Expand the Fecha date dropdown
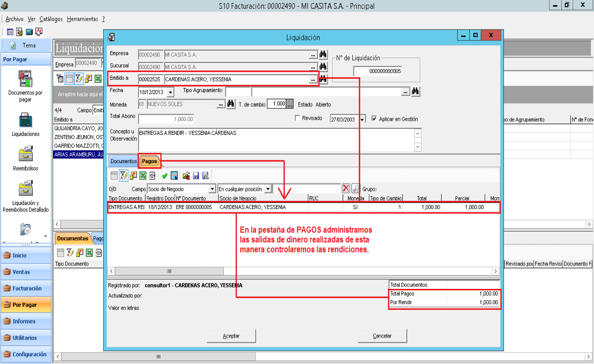This screenshot has height=364, width=594. tap(170, 92)
